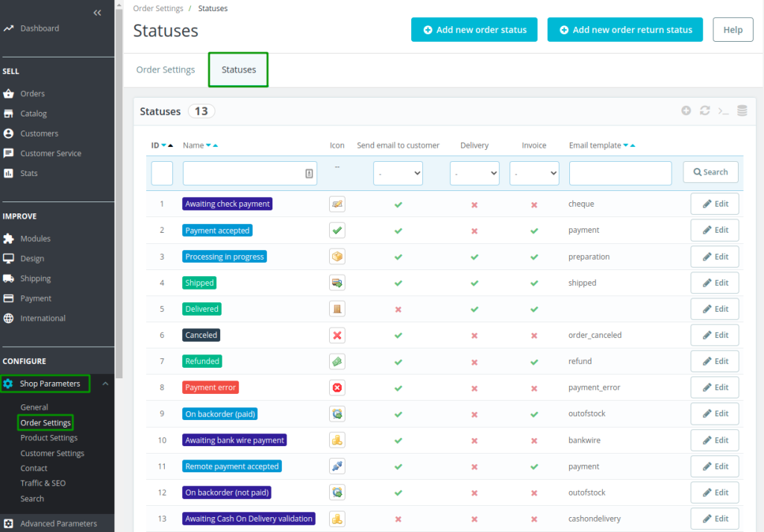Switch to the Order Settings tab

pyautogui.click(x=166, y=69)
